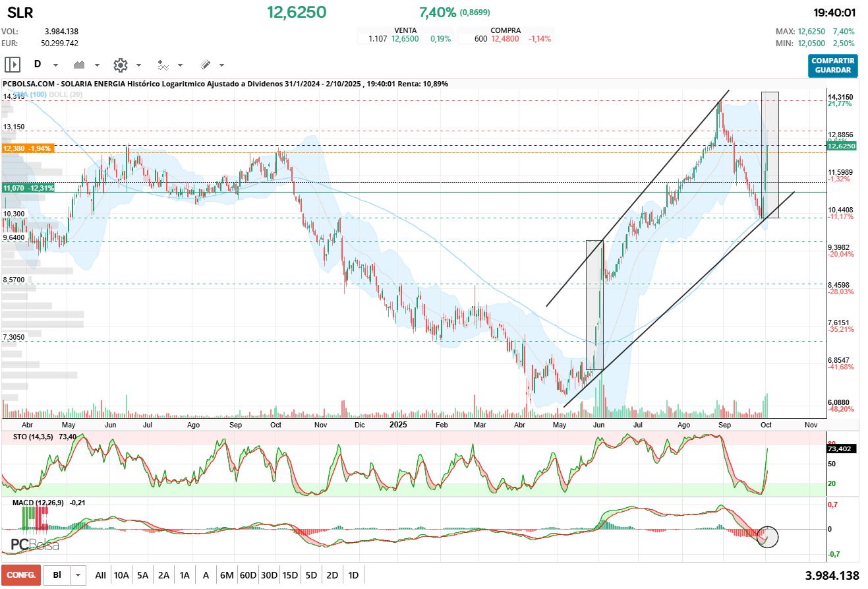Open the BI dropdown arrow

click(78, 575)
